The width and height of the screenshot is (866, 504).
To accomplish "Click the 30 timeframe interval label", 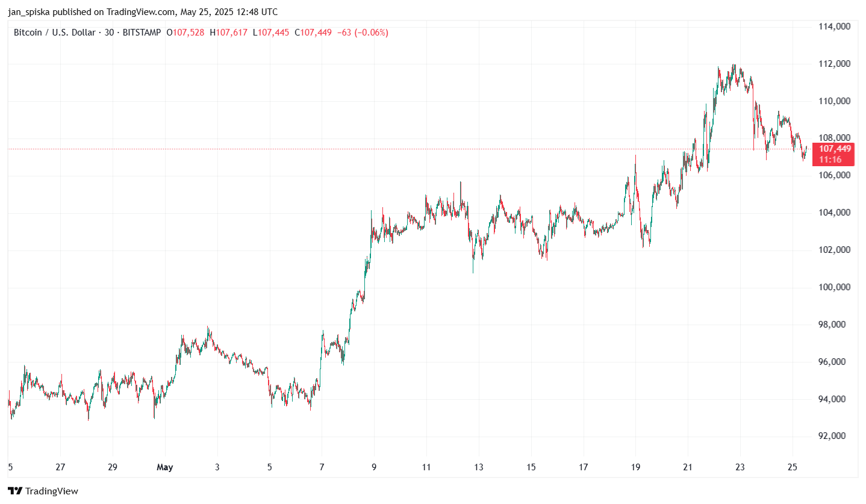I will pos(109,33).
